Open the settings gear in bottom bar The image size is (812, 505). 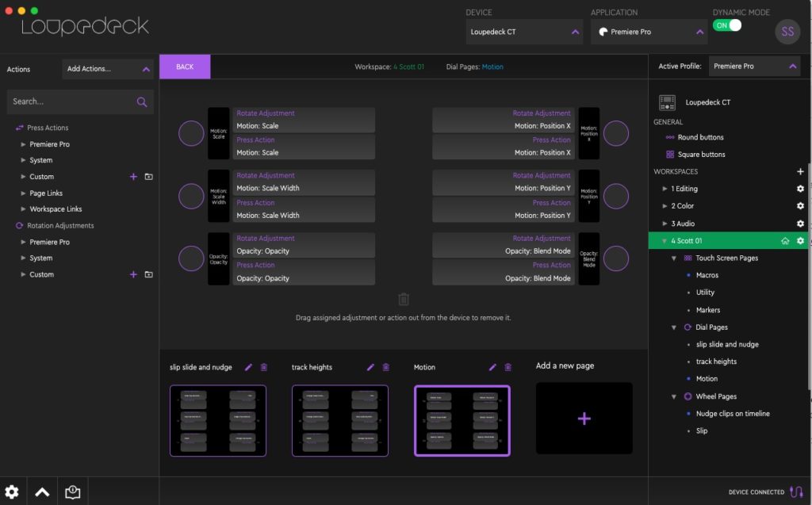coord(12,492)
